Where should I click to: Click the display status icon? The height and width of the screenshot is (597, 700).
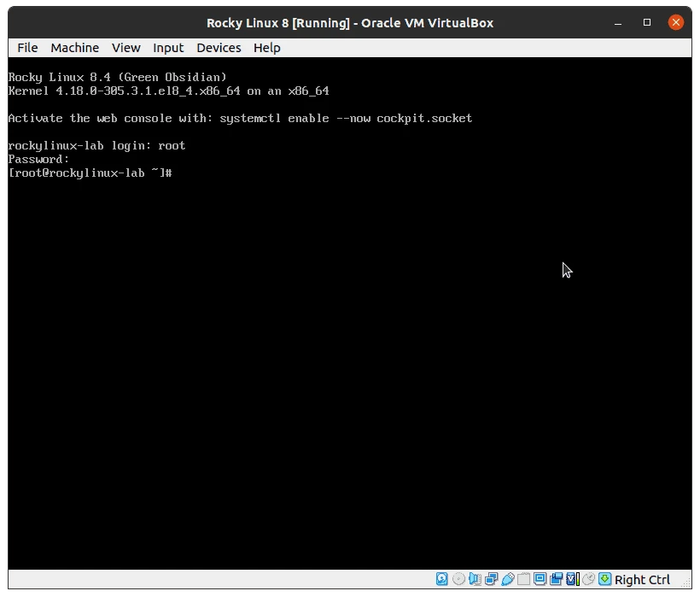pyautogui.click(x=540, y=579)
